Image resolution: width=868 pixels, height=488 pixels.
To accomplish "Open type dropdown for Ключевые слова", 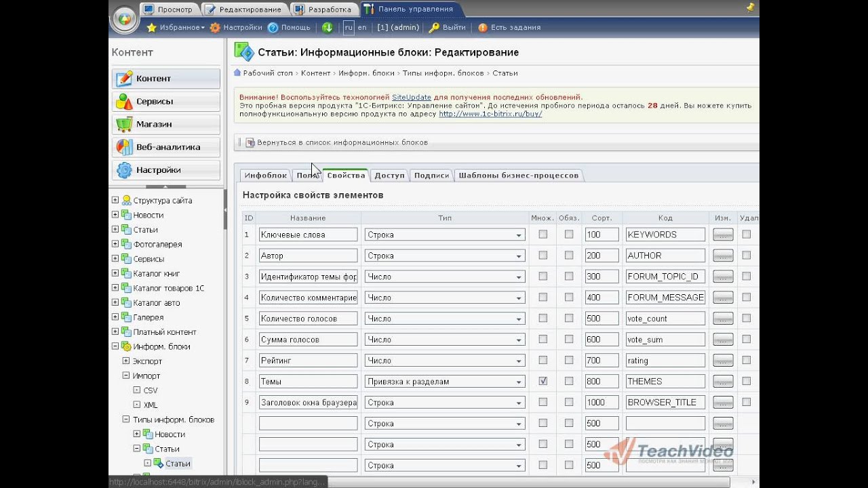I will pos(445,235).
